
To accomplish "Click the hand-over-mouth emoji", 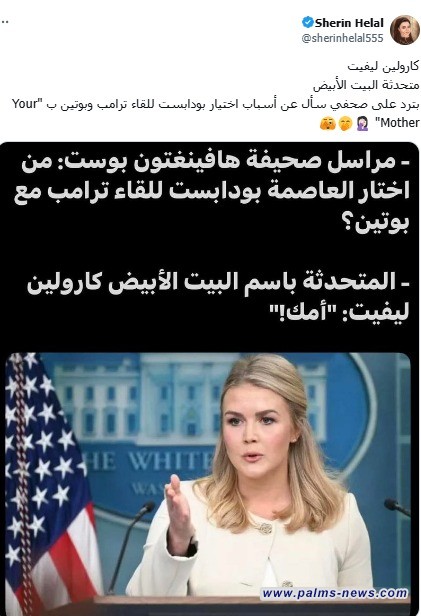I will point(345,124).
